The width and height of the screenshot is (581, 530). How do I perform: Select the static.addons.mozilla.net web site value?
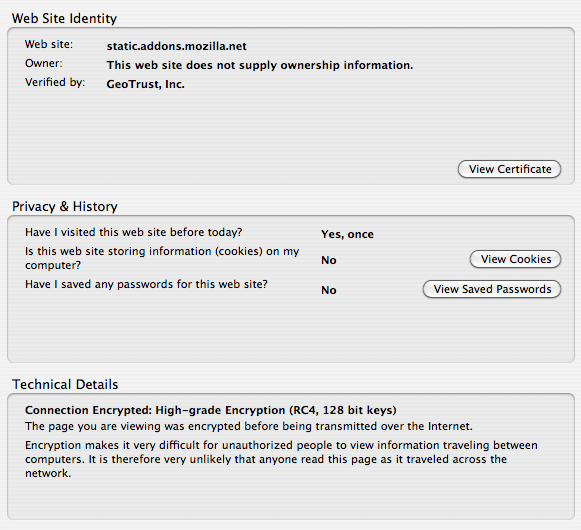[x=176, y=46]
